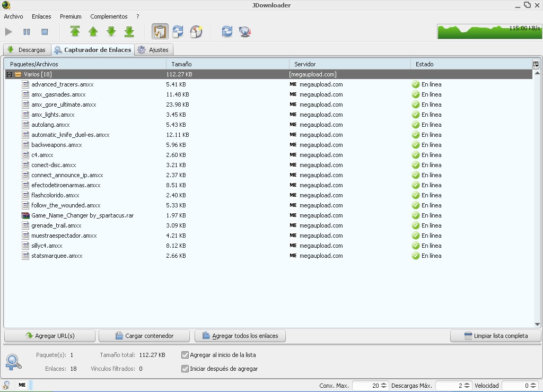543x392 pixels.
Task: Click the ME megaupload status bar icon
Action: tap(22, 385)
